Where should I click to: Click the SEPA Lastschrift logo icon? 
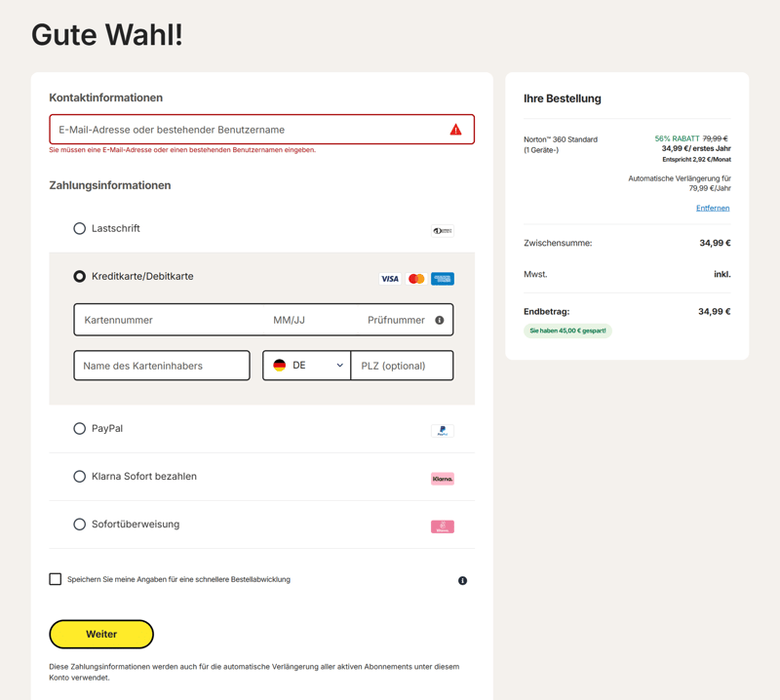(x=443, y=230)
